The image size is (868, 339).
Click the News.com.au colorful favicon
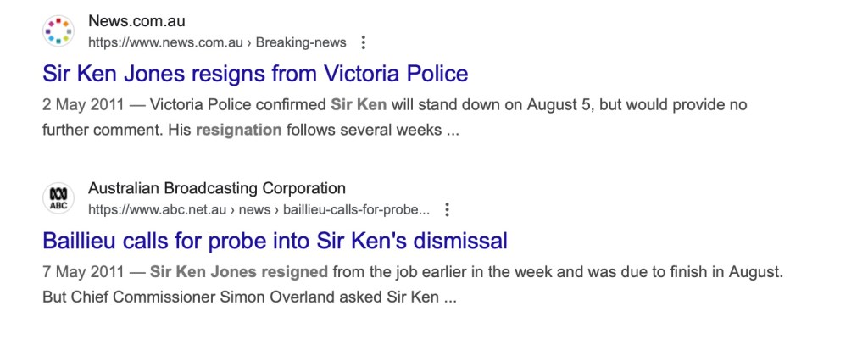tap(58, 31)
